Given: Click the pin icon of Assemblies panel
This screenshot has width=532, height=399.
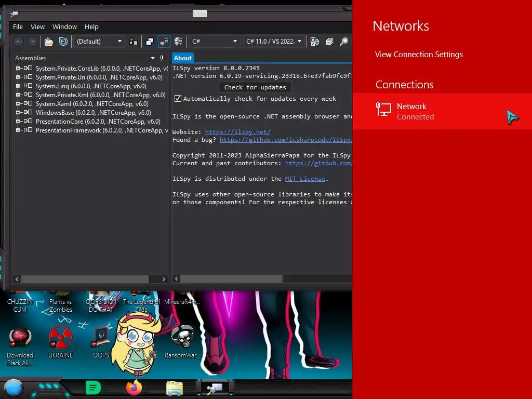Looking at the screenshot, I should 162,58.
